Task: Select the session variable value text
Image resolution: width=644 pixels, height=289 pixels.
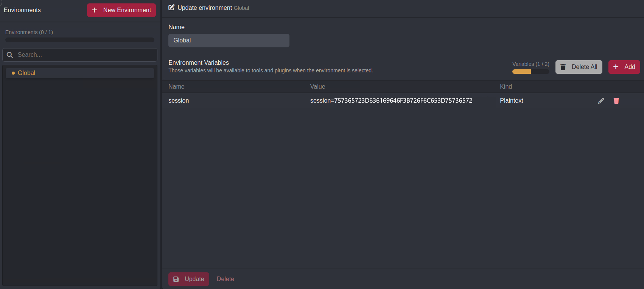Action: point(391,100)
